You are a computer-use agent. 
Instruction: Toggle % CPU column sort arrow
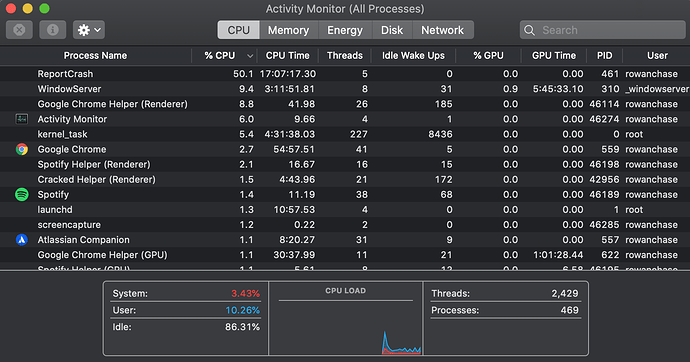[250, 56]
